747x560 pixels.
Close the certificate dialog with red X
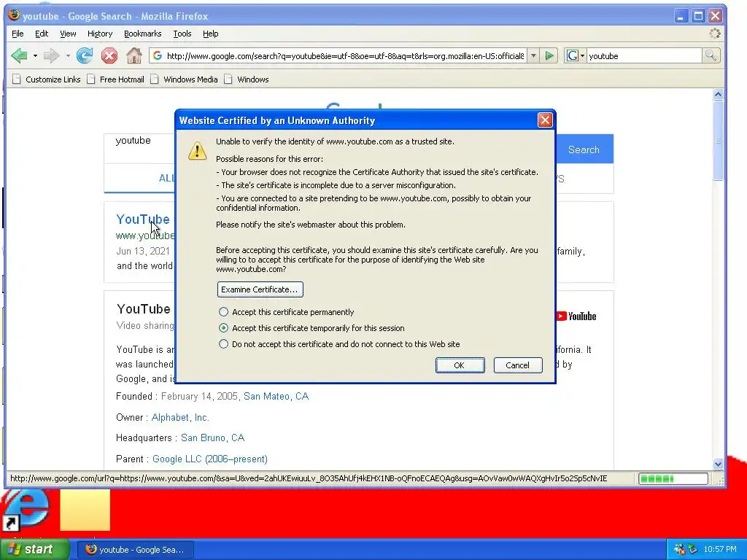click(545, 120)
